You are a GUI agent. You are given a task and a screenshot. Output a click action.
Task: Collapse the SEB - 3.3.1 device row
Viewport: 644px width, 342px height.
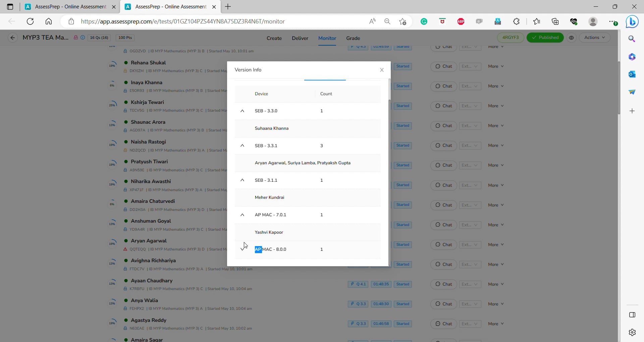[242, 146]
